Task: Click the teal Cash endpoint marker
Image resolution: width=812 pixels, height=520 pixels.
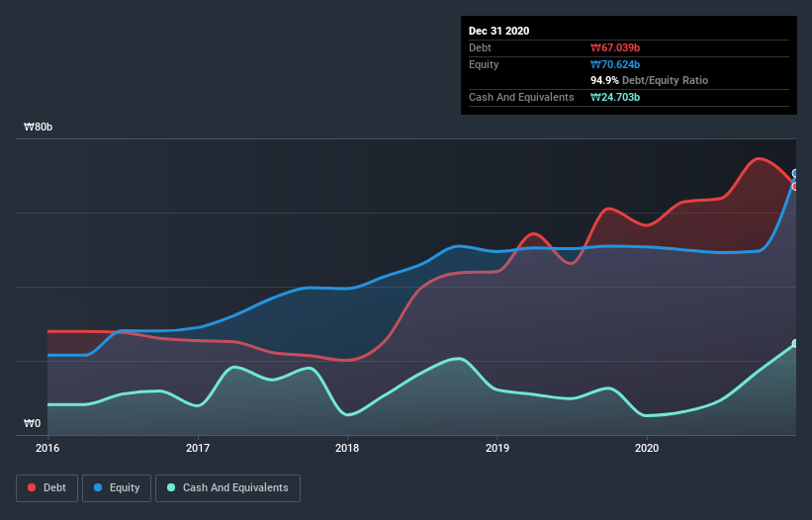Action: (x=795, y=344)
